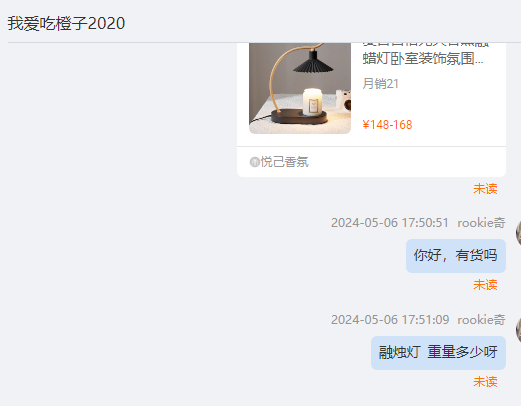This screenshot has height=406, width=521.
Task: Click the 月销21 monthly sales text
Action: tap(380, 84)
